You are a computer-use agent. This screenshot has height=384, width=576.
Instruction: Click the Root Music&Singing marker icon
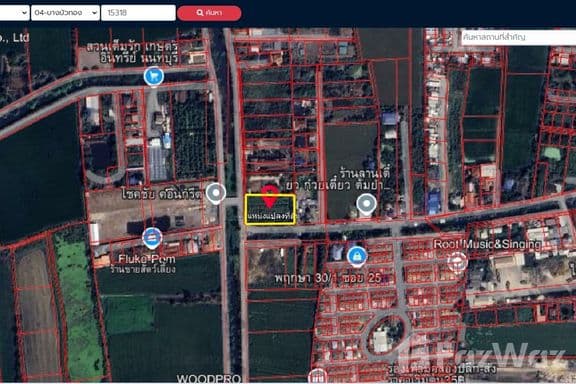tap(457, 262)
